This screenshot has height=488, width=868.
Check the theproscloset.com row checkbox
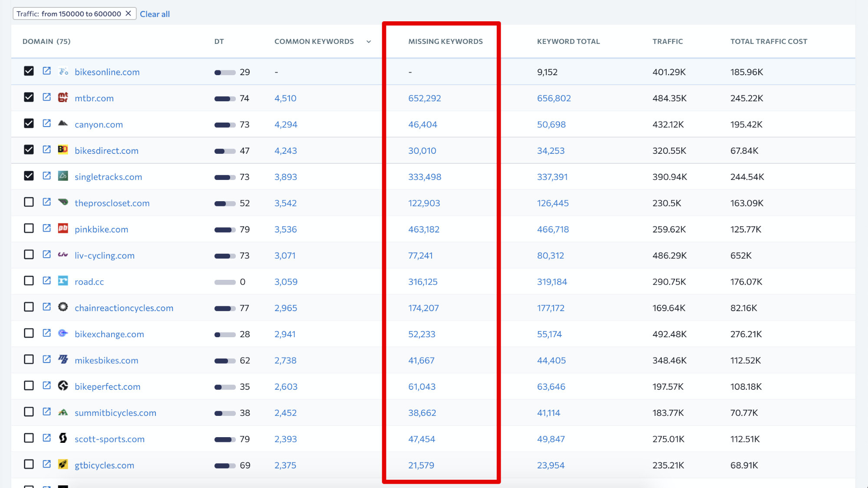pyautogui.click(x=29, y=202)
